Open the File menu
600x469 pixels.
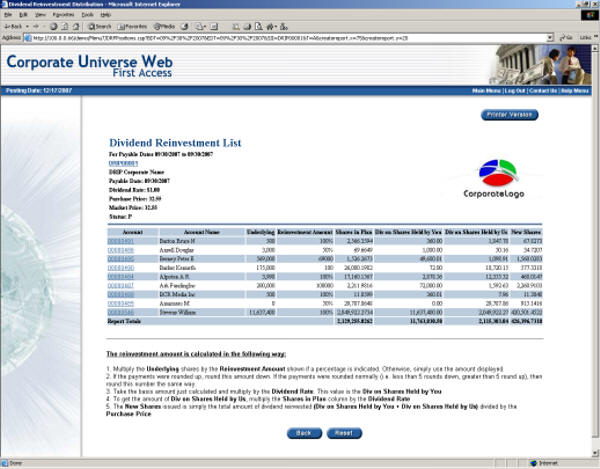click(8, 15)
